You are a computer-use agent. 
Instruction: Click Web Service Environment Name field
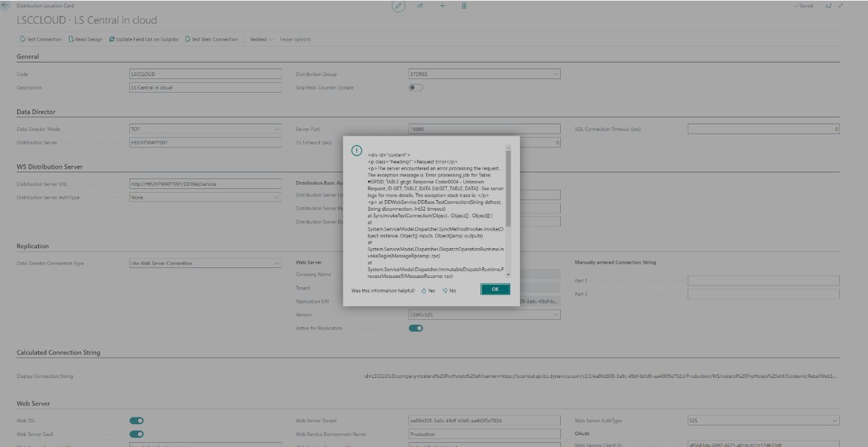coord(484,434)
